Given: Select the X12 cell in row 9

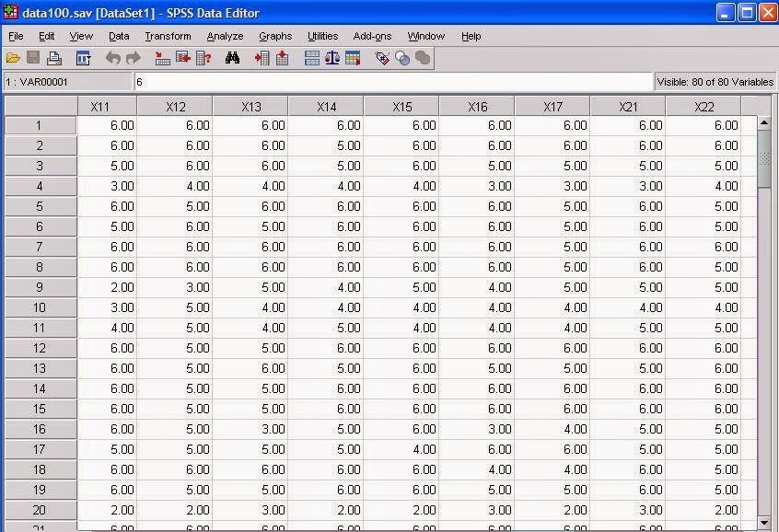Looking at the screenshot, I should [x=175, y=287].
